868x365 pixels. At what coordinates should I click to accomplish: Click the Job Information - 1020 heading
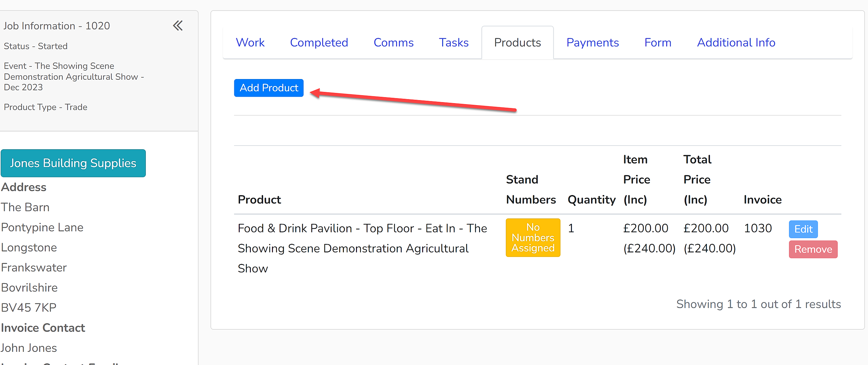coord(57,26)
